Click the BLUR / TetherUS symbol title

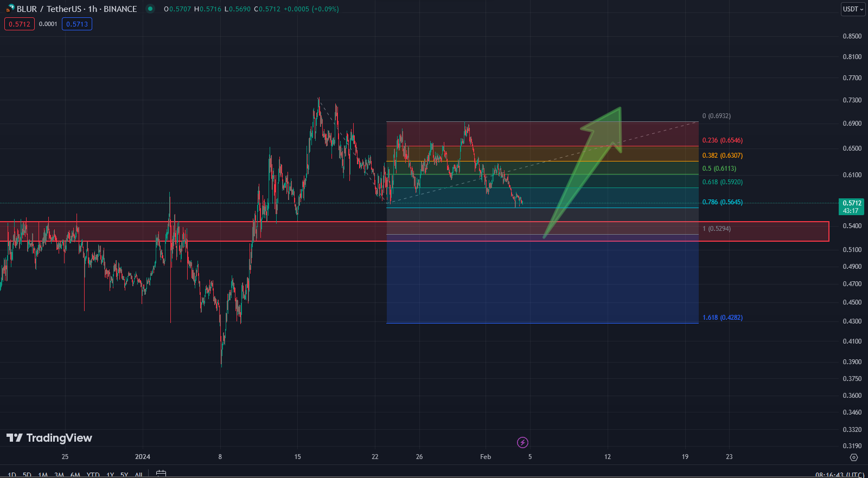tap(76, 9)
